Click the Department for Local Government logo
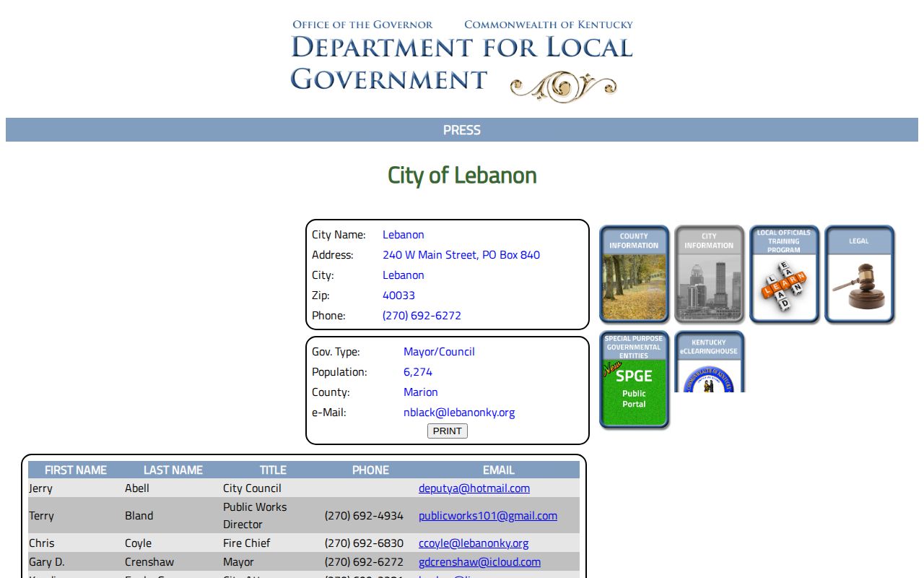This screenshot has width=924, height=578. click(x=462, y=60)
